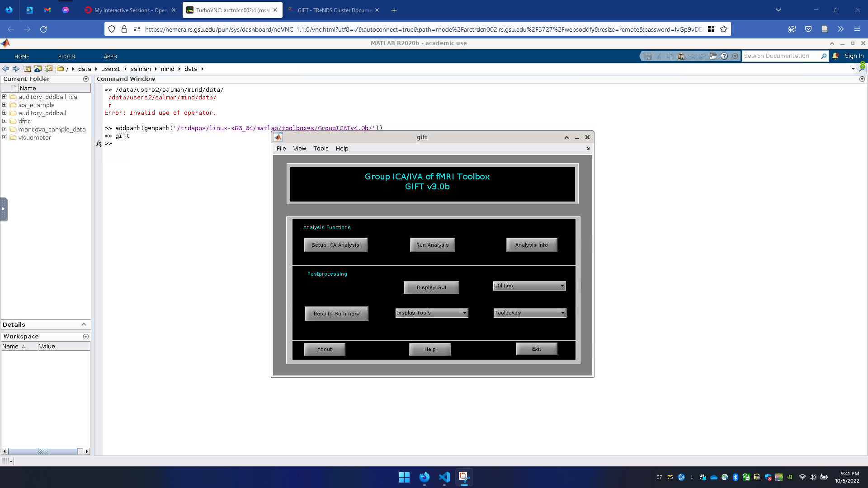Image resolution: width=868 pixels, height=488 pixels.
Task: Click Name column header in Workspace
Action: pyautogui.click(x=19, y=346)
